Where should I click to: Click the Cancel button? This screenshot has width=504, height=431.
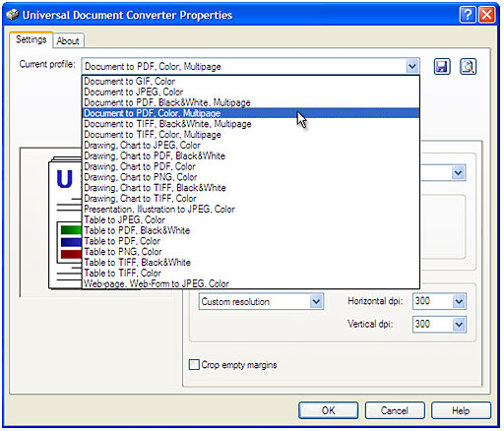click(x=395, y=410)
